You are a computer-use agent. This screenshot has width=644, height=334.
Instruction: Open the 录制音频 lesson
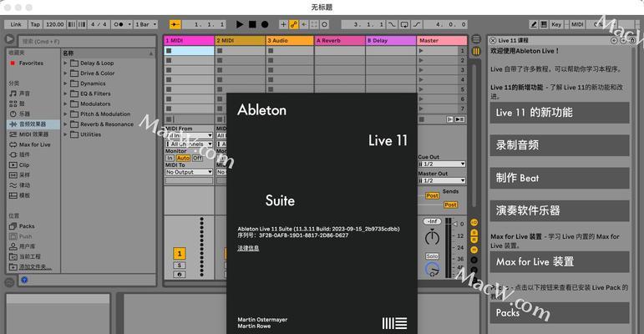click(x=560, y=145)
